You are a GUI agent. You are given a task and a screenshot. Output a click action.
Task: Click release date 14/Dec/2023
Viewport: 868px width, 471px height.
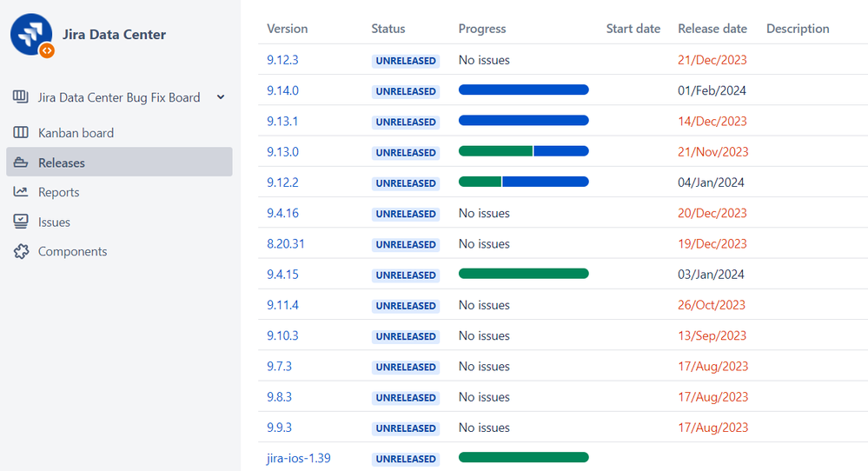(x=712, y=121)
